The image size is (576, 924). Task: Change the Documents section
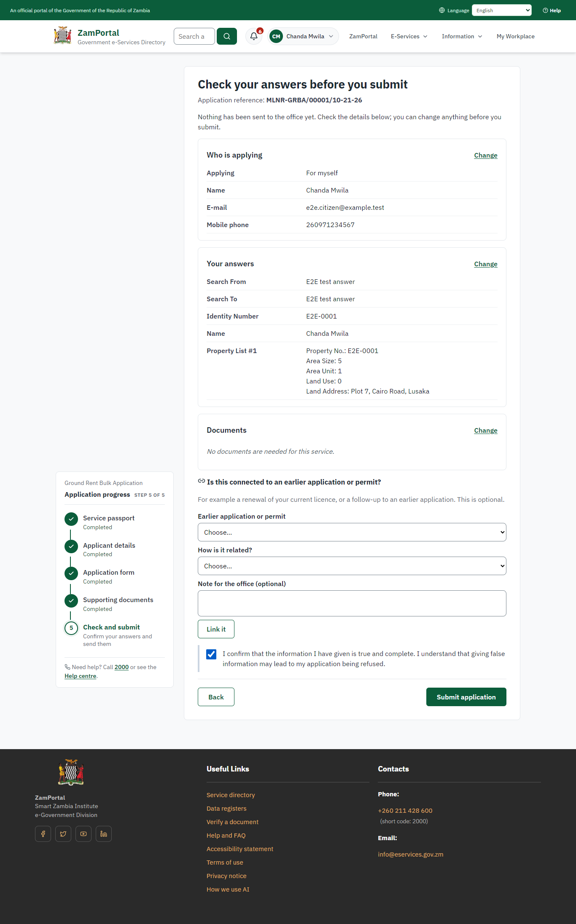[486, 431]
